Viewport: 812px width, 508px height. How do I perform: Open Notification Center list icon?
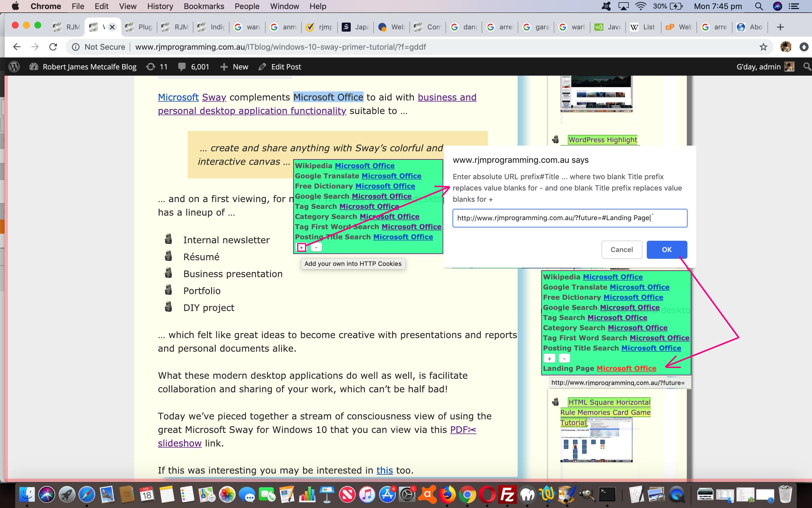794,6
